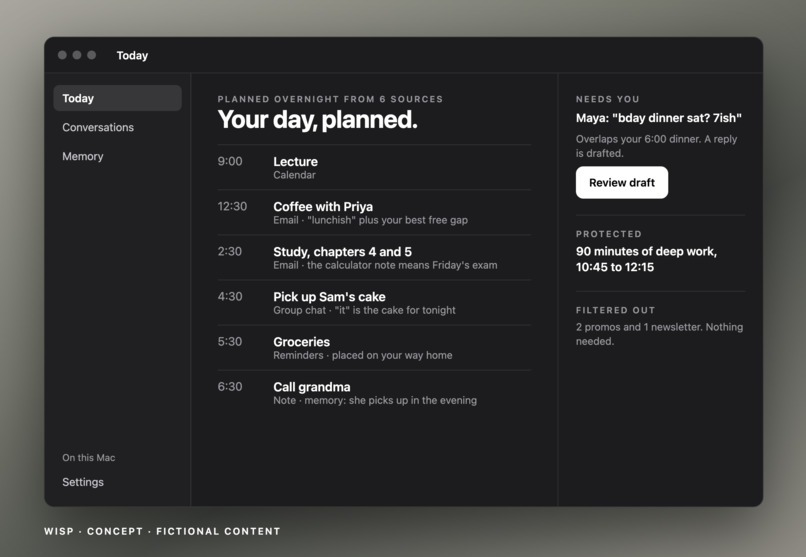Click the Calendar source under Lecture
This screenshot has width=806, height=557.
pyautogui.click(x=294, y=175)
